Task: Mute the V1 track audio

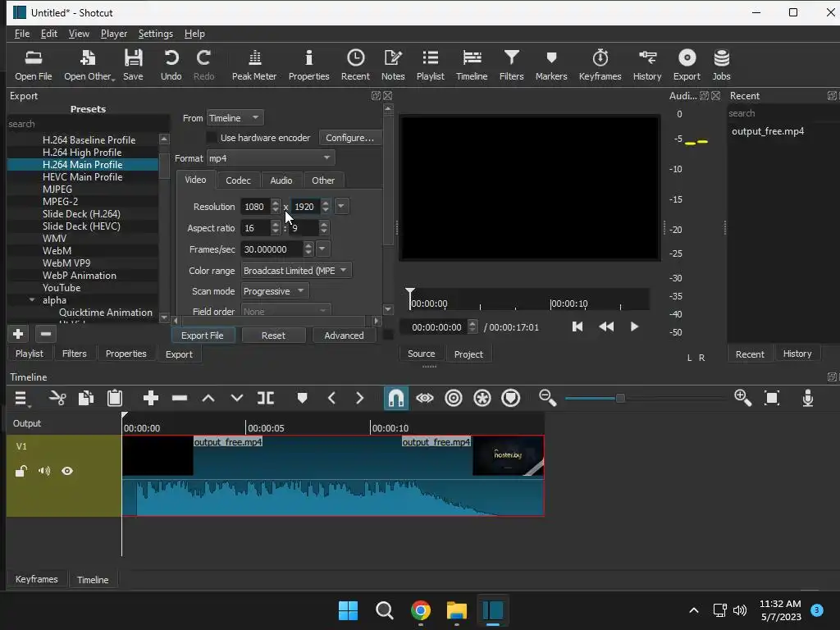Action: (x=44, y=471)
